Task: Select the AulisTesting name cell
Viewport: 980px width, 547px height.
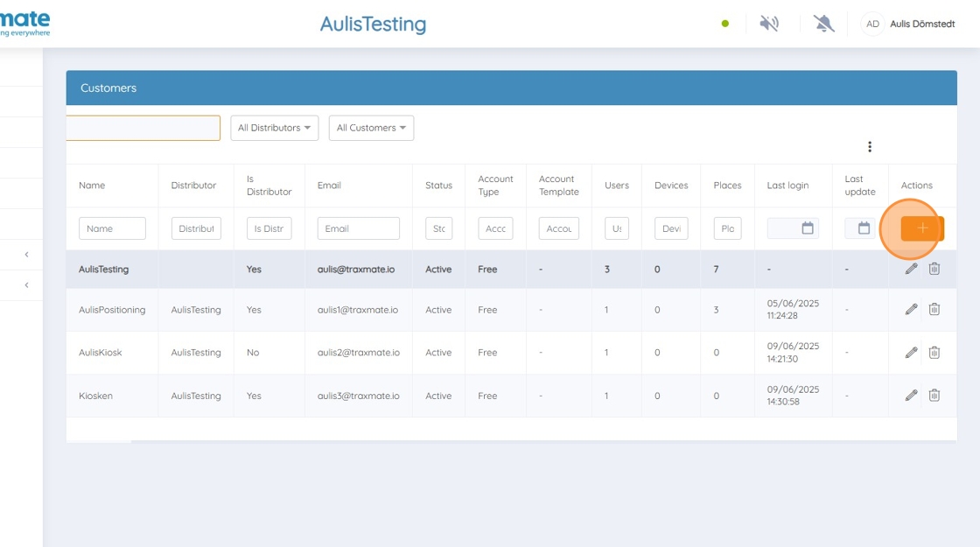Action: [104, 270]
